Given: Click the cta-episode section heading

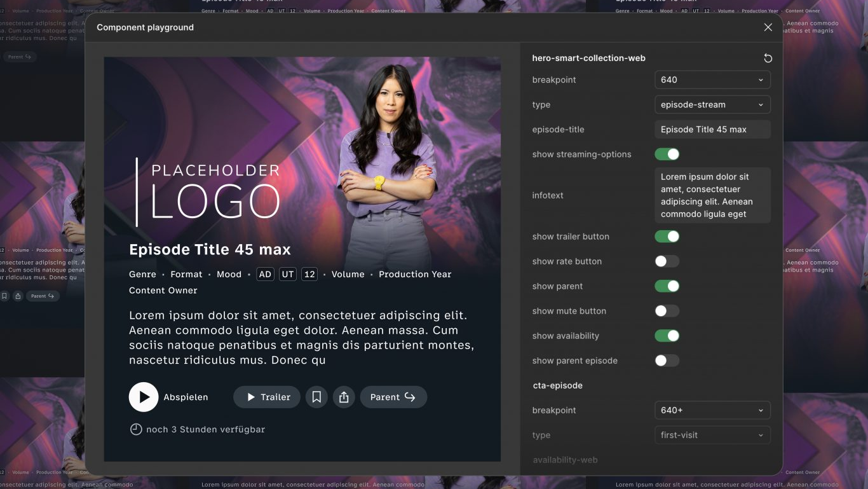Looking at the screenshot, I should coord(557,385).
